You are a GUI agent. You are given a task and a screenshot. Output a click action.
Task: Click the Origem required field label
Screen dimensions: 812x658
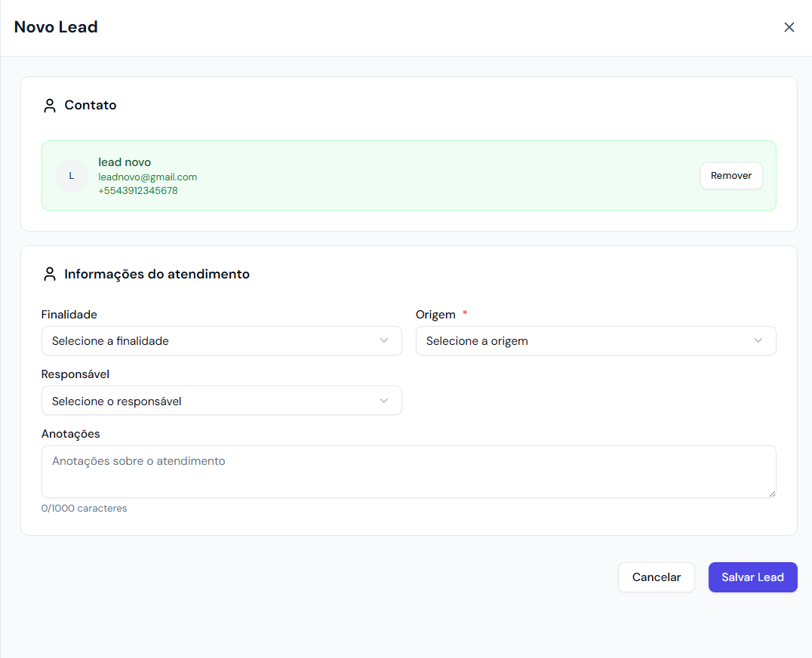click(435, 315)
